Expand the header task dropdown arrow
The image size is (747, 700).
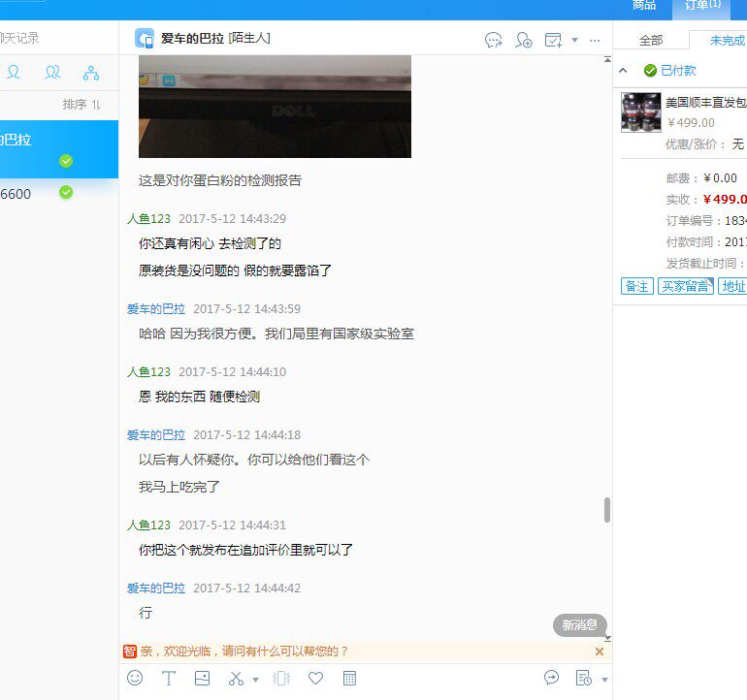tap(575, 40)
